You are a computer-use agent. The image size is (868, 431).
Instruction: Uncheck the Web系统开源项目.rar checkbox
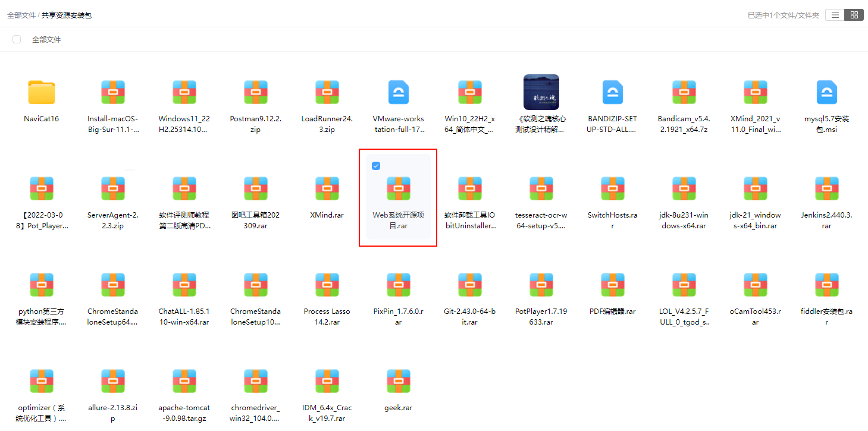pyautogui.click(x=376, y=166)
